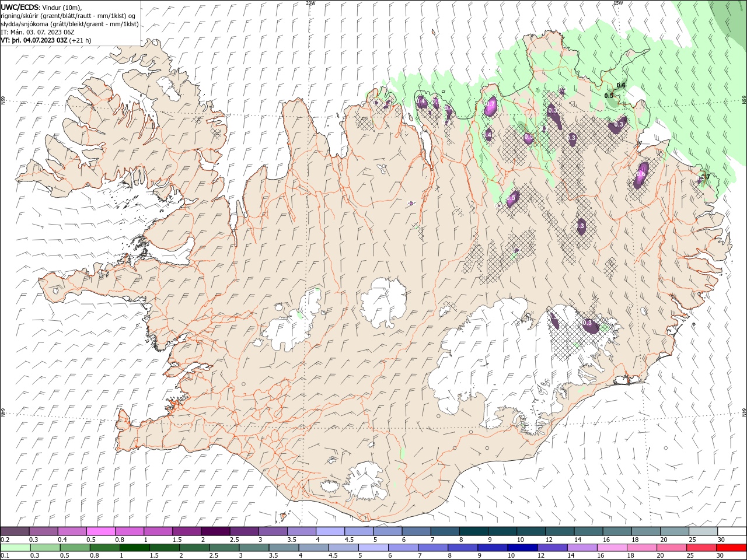Viewport: 747px width, 560px height.
Task: Select the lower legend swatch labelled 7
Action: [x=433, y=548]
